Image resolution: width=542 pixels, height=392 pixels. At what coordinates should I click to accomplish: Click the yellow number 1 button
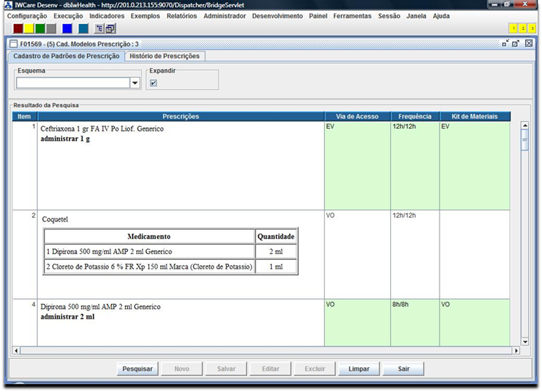(x=513, y=28)
